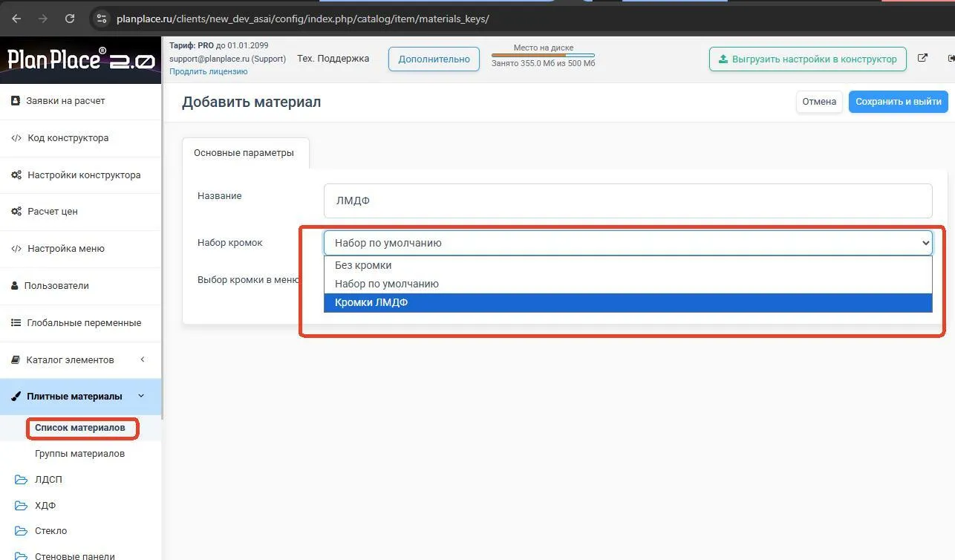Click the PlanPlace 2.0 logo
Screen dimensions: 955x560
(81, 59)
